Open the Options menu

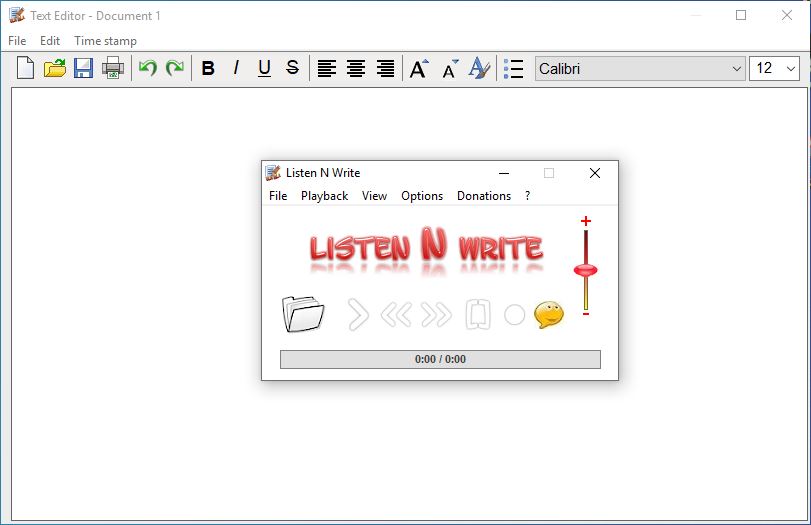pyautogui.click(x=422, y=196)
